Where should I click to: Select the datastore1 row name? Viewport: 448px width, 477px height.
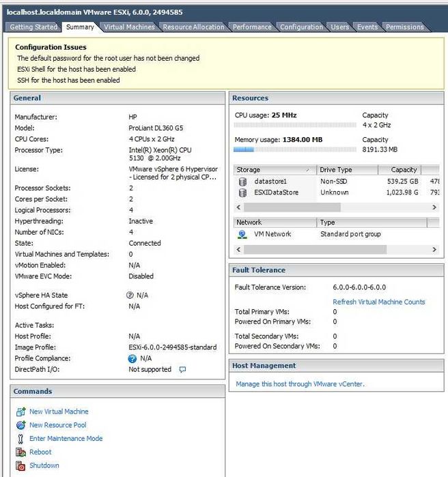[270, 182]
